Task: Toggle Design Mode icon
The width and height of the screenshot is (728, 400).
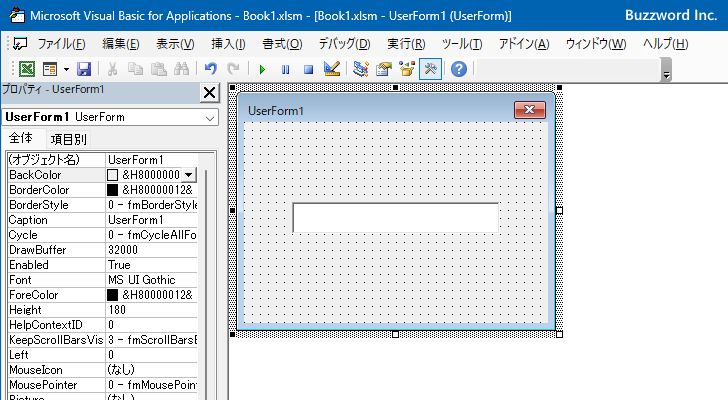Action: click(x=332, y=70)
